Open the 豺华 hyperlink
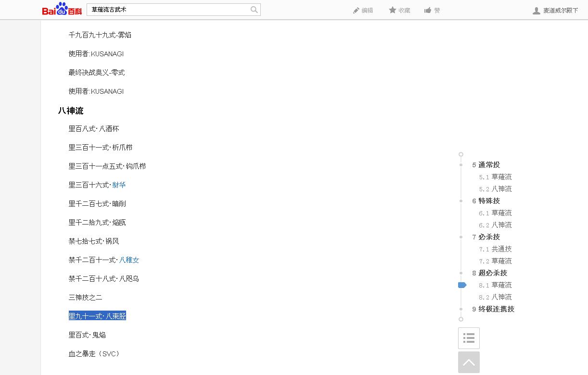The image size is (588, 375). click(x=119, y=185)
